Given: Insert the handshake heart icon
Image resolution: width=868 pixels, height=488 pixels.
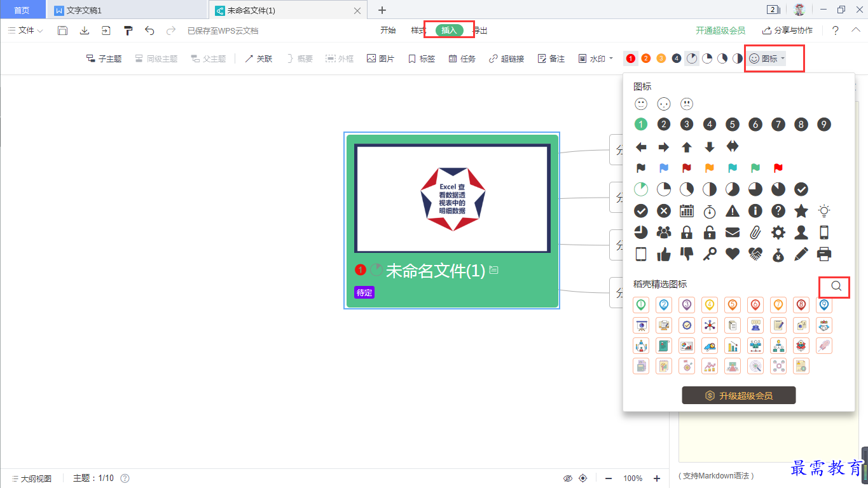Looking at the screenshot, I should point(755,254).
